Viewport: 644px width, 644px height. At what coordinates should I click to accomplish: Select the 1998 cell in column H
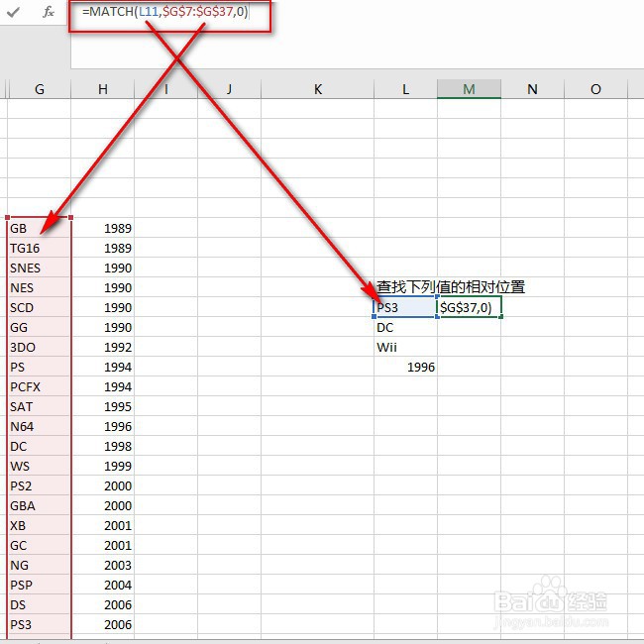click(103, 446)
